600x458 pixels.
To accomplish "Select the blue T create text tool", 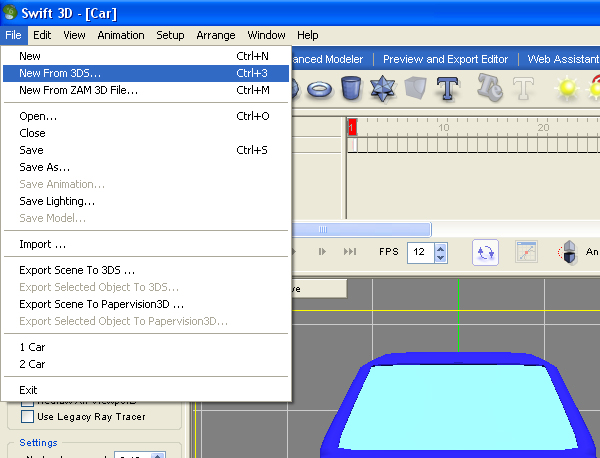I will tap(447, 88).
